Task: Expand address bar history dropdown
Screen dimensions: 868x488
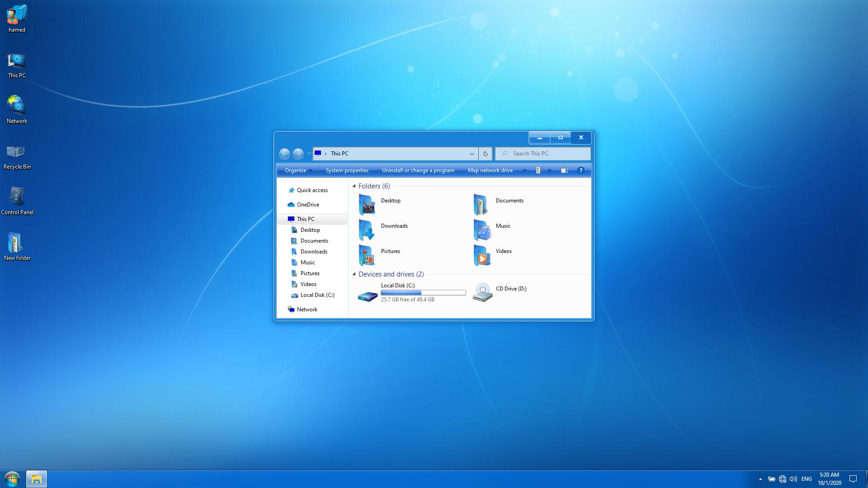Action: pos(472,154)
